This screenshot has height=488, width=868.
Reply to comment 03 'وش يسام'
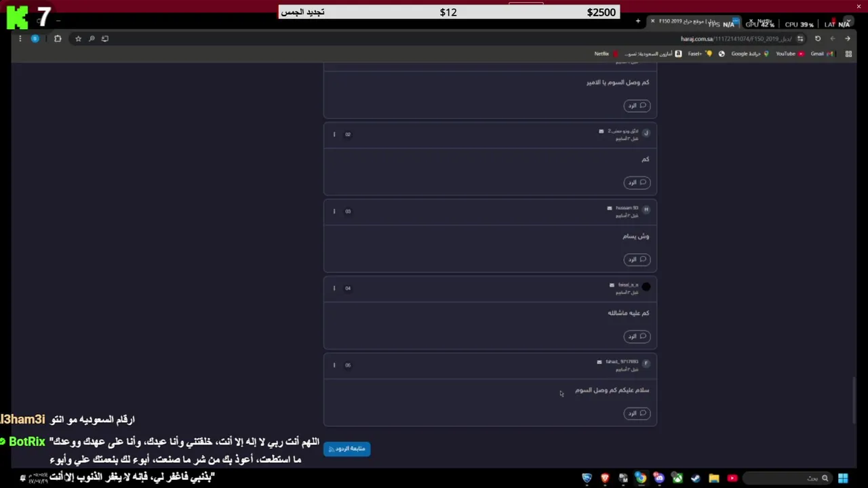[637, 260]
